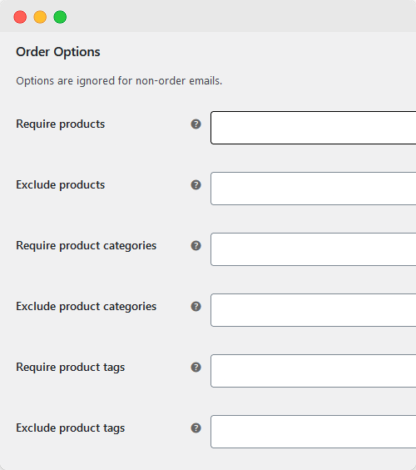
Task: Click help icon beside Exclude products
Action: (196, 185)
